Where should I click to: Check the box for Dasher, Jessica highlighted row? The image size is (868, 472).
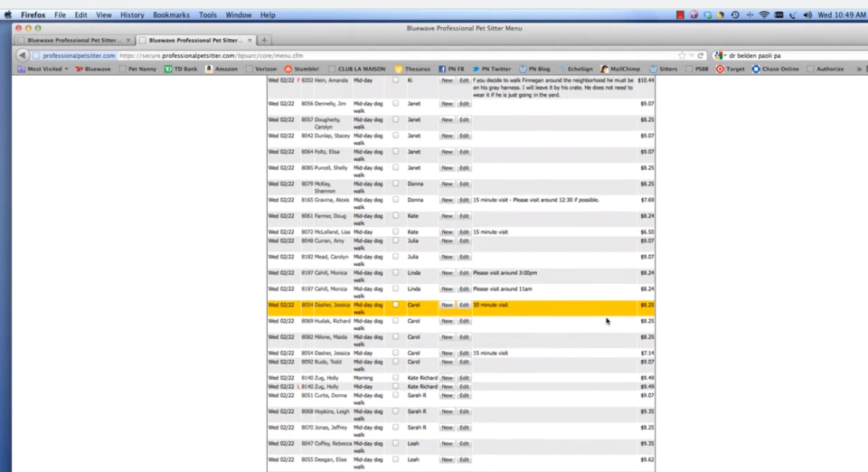(395, 305)
